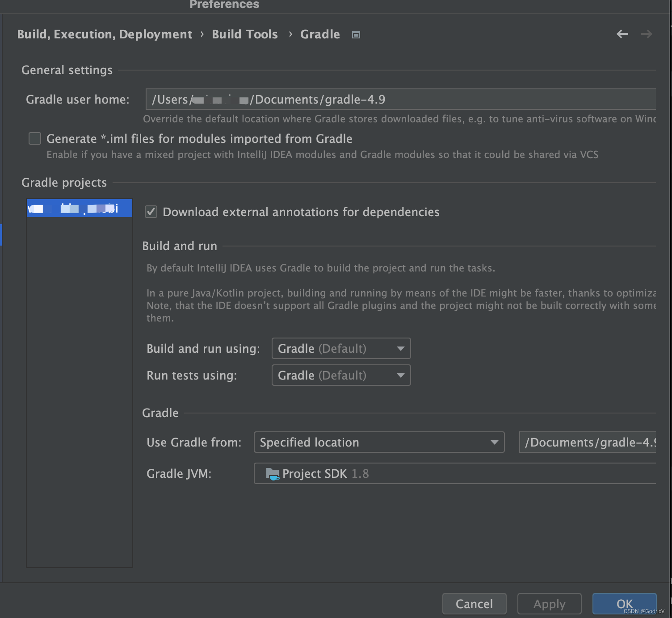The image size is (672, 618).
Task: Click the Run tests using label
Action: [x=192, y=375]
